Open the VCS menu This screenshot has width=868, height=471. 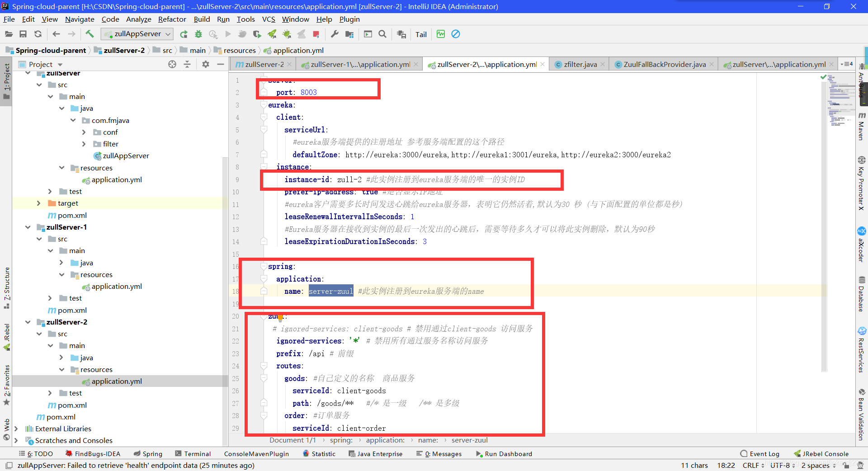[269, 19]
